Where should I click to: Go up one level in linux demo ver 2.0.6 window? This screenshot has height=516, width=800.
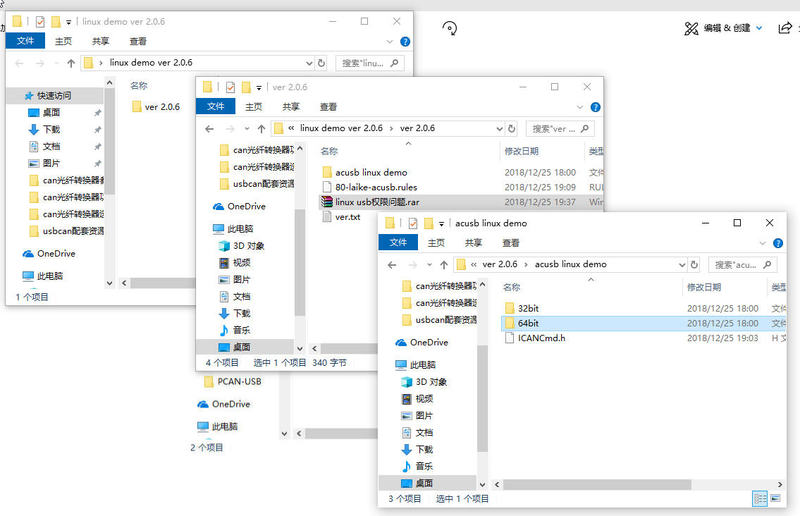pyautogui.click(x=71, y=63)
